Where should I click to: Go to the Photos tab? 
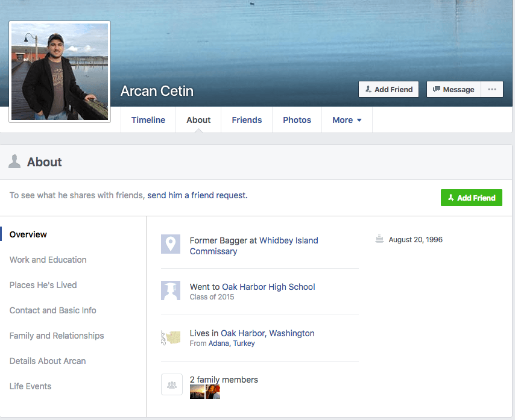[297, 120]
